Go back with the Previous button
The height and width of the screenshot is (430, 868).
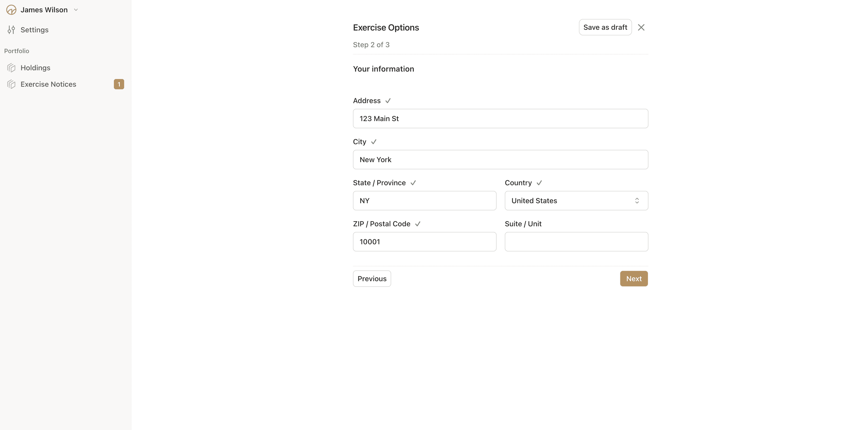pyautogui.click(x=372, y=279)
